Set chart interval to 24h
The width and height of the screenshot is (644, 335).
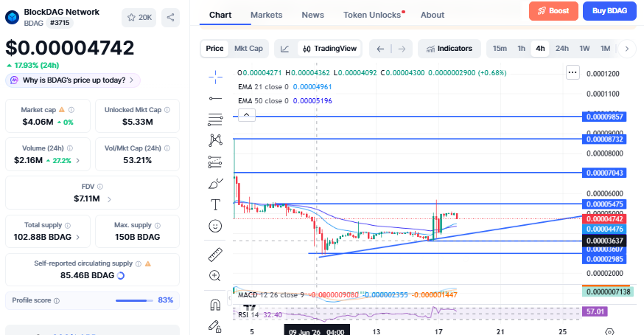coord(562,49)
